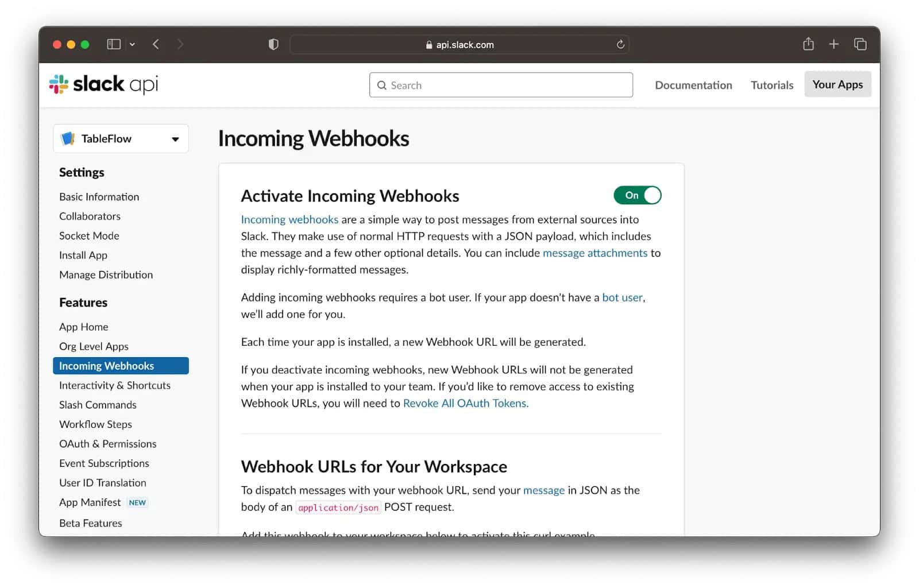The image size is (919, 588).
Task: Click the tab overview icon
Action: click(x=860, y=44)
